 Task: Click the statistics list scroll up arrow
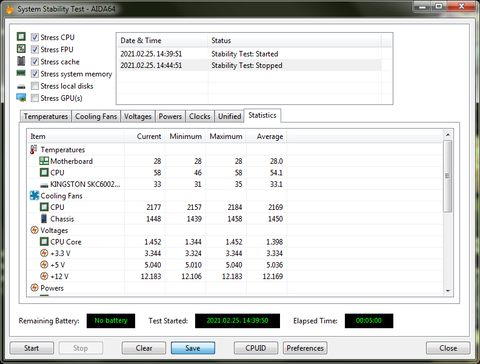448,135
